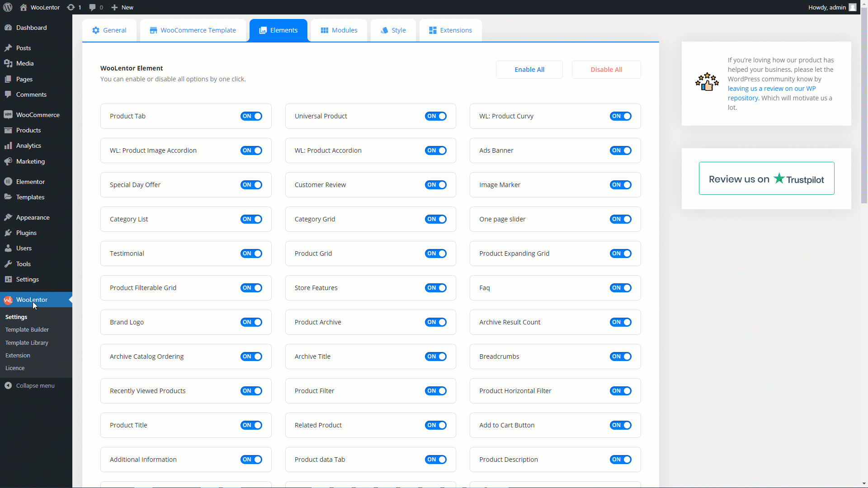Click the Elementor sidebar icon
The height and width of the screenshot is (488, 868).
point(8,181)
